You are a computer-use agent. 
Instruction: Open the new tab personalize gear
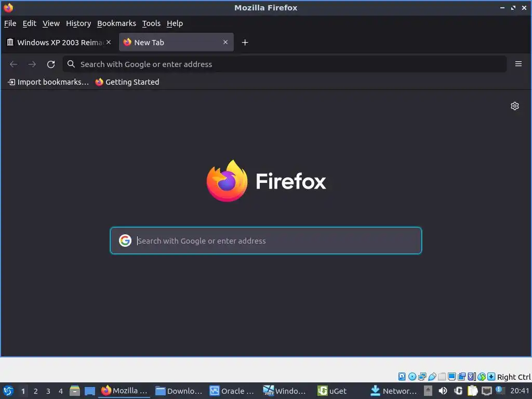pos(515,106)
